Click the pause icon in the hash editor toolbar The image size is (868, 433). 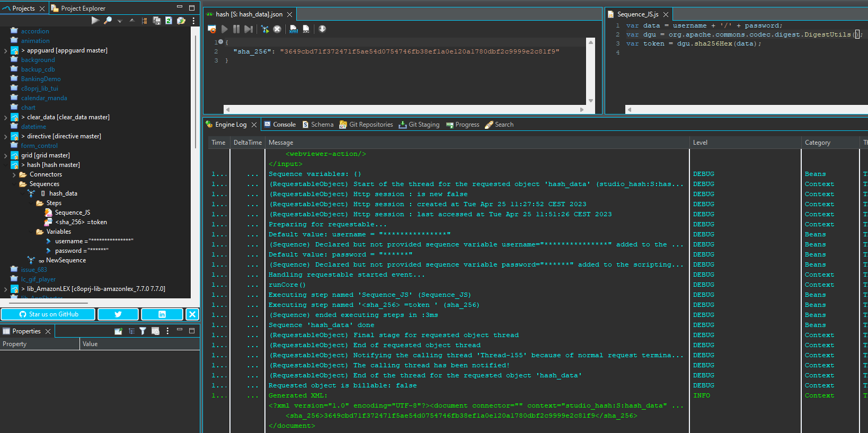tap(236, 29)
